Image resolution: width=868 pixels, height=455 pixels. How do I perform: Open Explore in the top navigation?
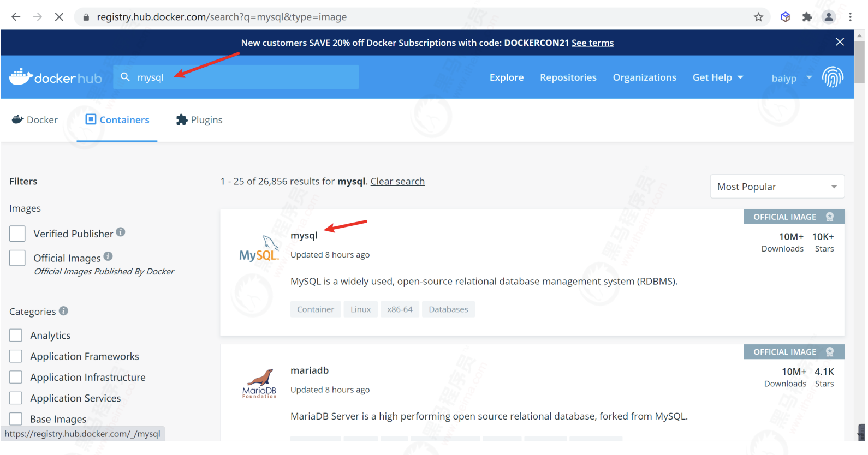point(507,77)
